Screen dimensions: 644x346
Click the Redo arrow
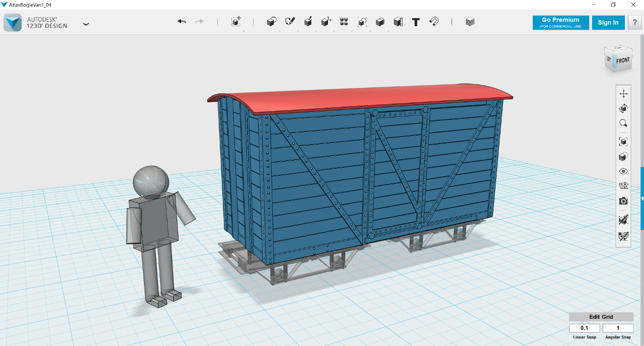coord(199,22)
